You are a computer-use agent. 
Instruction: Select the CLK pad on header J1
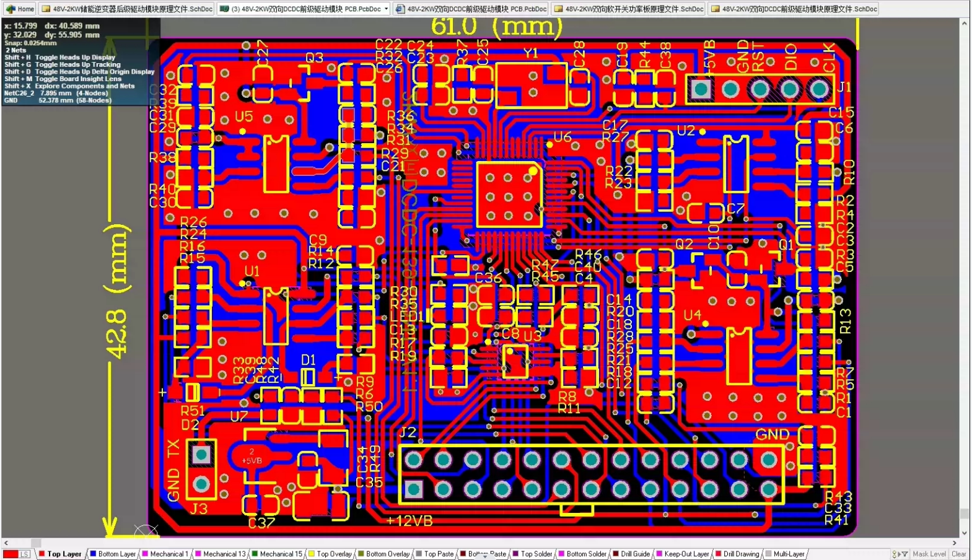[819, 89]
